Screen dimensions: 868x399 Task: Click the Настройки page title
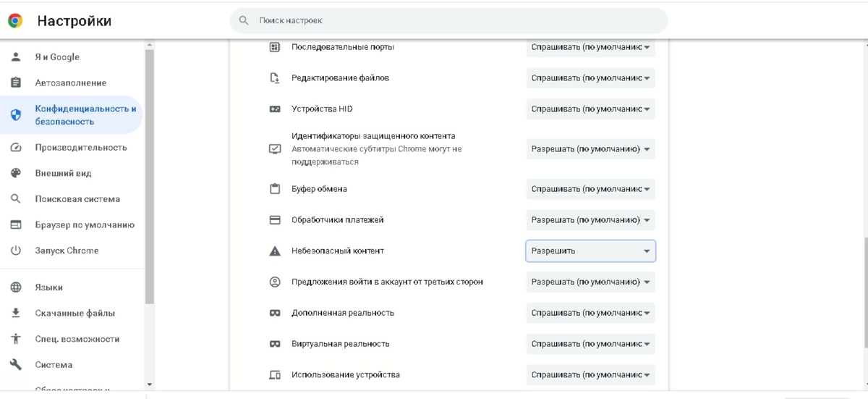tap(75, 21)
